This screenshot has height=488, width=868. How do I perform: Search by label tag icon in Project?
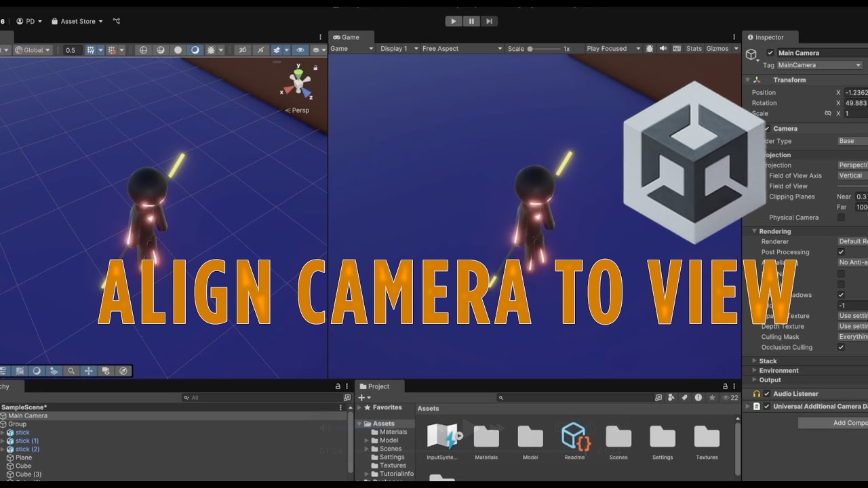tap(684, 398)
